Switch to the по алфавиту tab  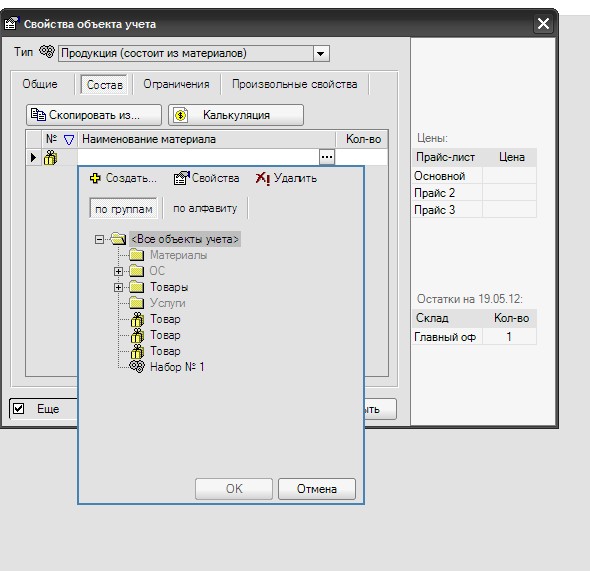[205, 208]
